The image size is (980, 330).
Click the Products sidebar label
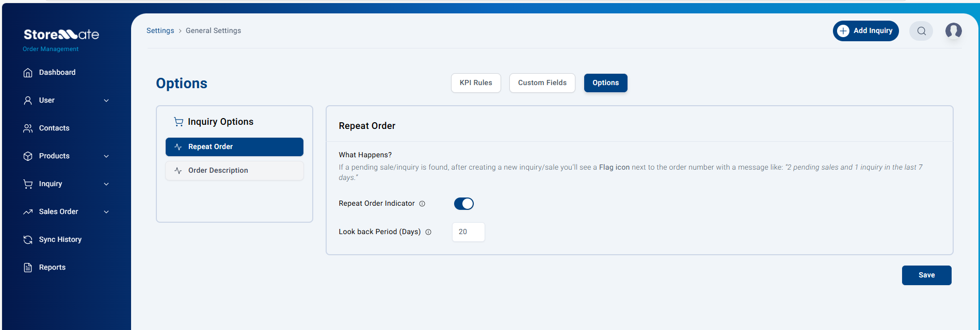pyautogui.click(x=54, y=156)
